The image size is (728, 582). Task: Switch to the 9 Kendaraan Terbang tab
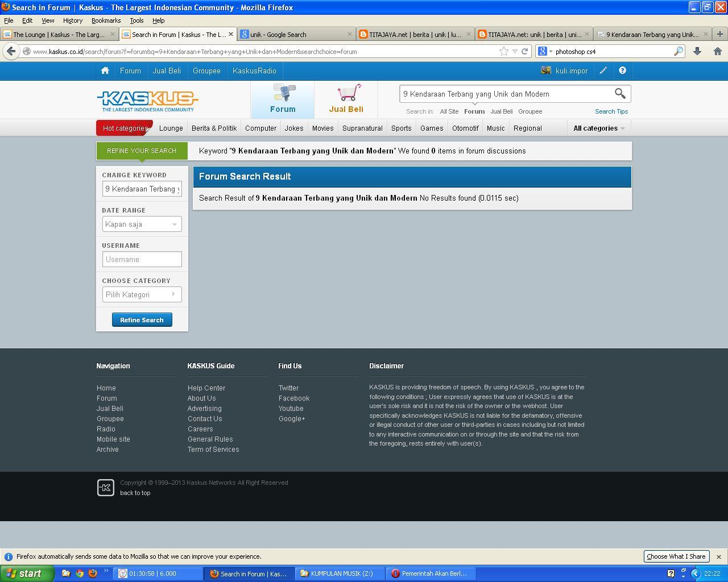pos(652,34)
